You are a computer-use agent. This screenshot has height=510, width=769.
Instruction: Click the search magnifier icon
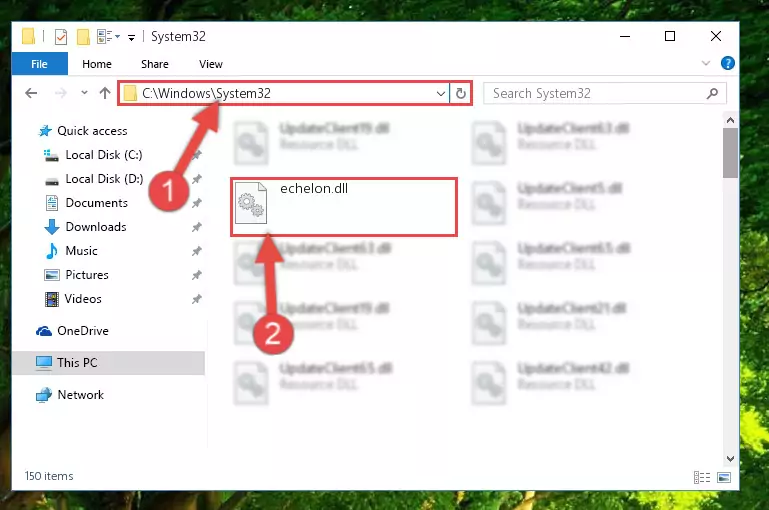point(713,93)
